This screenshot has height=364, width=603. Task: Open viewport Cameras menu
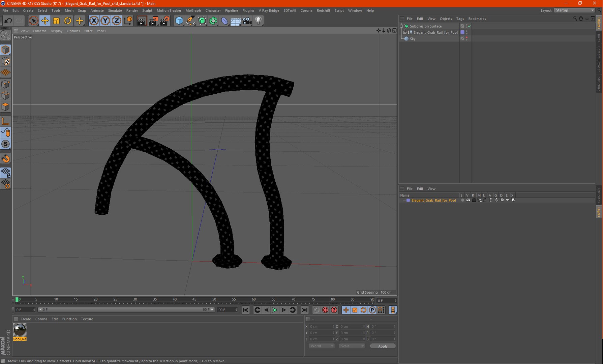(x=39, y=31)
